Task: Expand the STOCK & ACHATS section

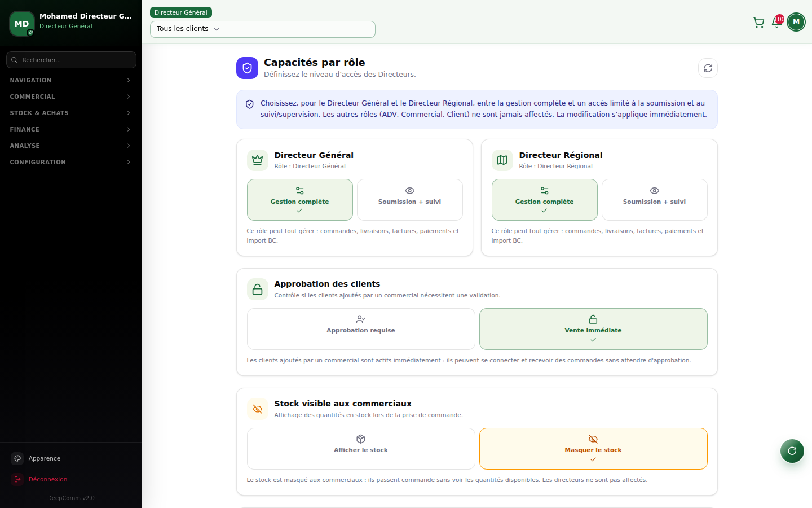Action: pyautogui.click(x=71, y=113)
